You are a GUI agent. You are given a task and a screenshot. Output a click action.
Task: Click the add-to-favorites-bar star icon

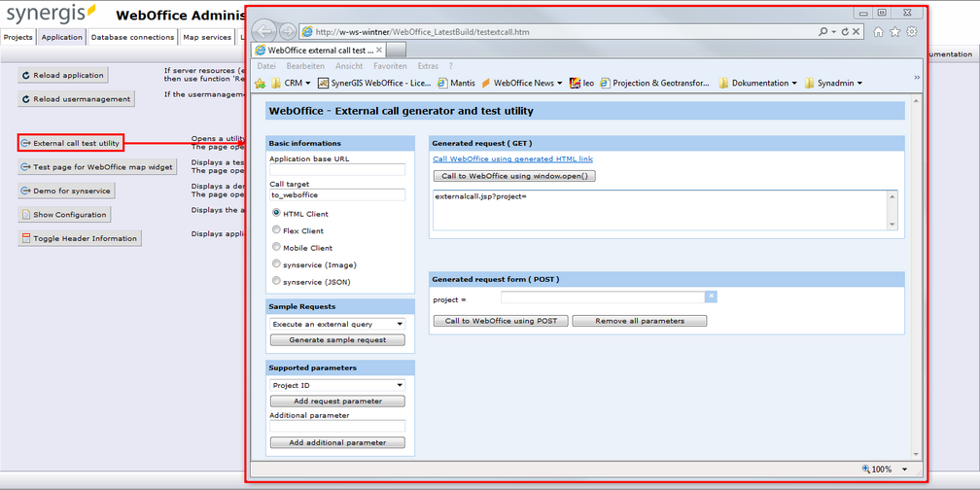pyautogui.click(x=261, y=84)
